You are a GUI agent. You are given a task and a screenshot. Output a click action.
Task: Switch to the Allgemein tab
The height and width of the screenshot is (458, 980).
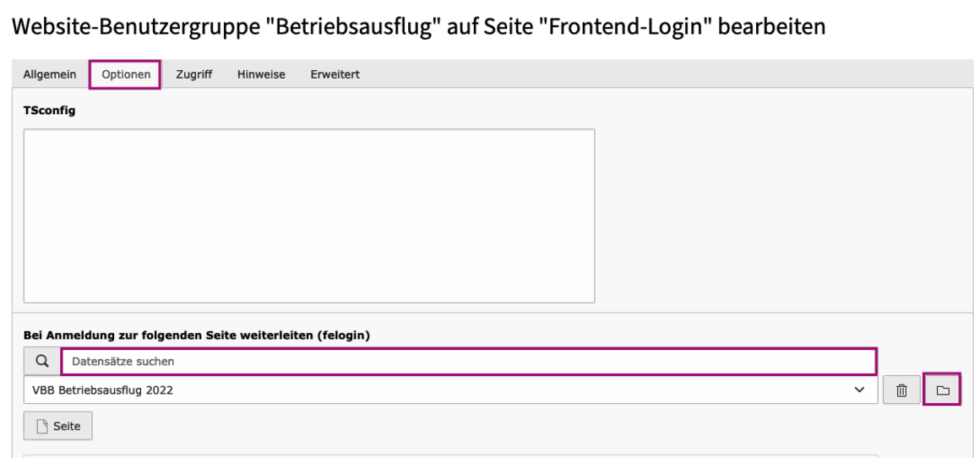[x=49, y=74]
